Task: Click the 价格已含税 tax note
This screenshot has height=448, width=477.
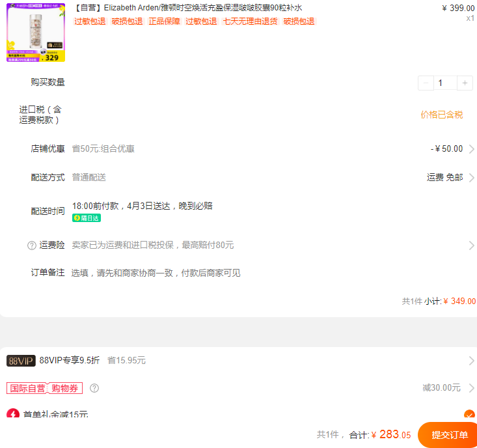Action: (442, 115)
